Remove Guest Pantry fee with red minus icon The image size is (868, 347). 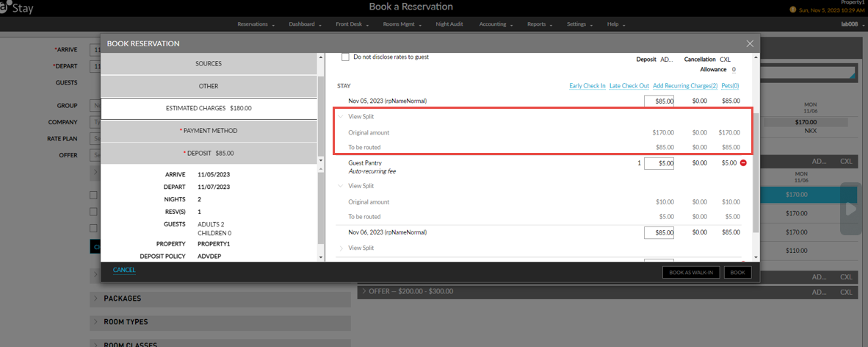click(743, 163)
